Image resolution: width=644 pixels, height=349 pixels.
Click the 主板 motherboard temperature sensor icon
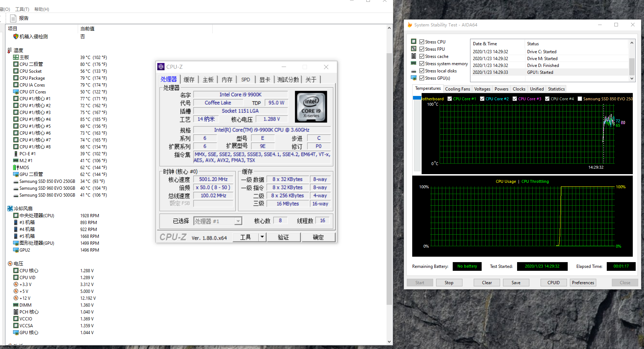tap(15, 57)
